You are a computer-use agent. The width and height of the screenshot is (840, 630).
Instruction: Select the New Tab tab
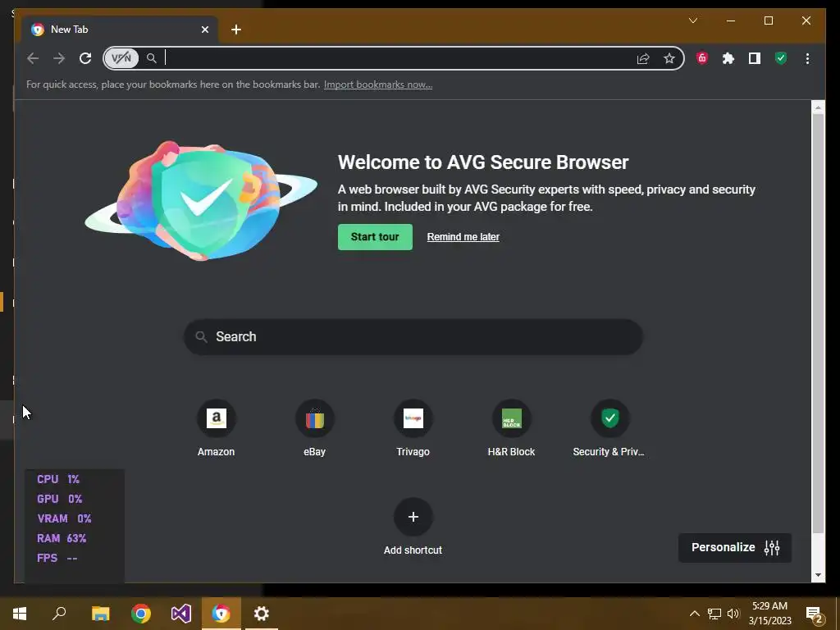(x=118, y=30)
